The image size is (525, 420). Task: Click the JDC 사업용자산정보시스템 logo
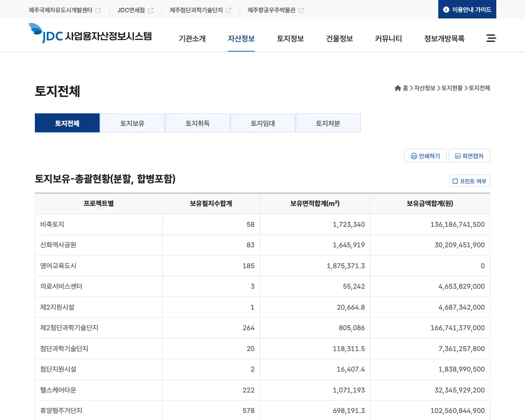[90, 33]
